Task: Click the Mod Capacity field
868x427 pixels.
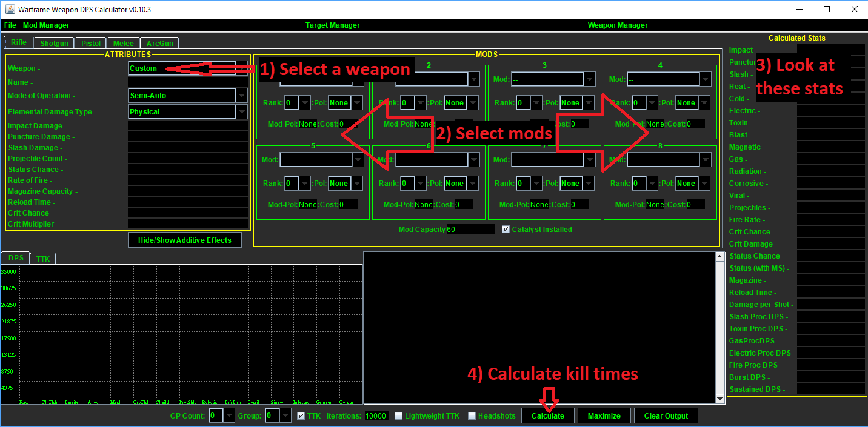Action: tap(471, 230)
